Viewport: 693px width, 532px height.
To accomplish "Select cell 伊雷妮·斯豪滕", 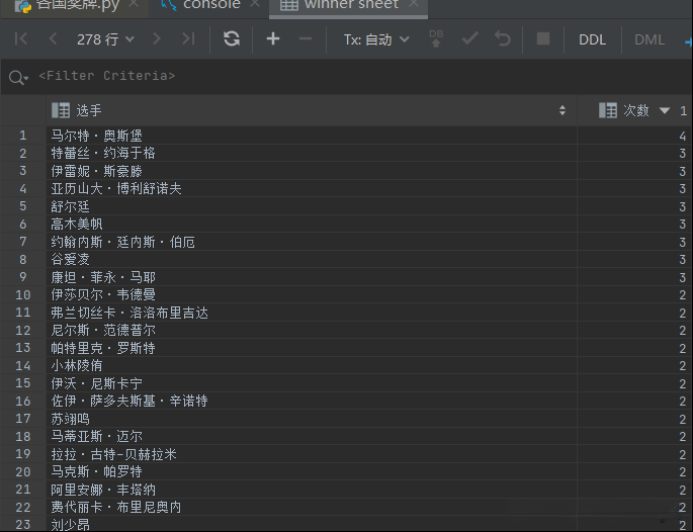I will [x=312, y=171].
